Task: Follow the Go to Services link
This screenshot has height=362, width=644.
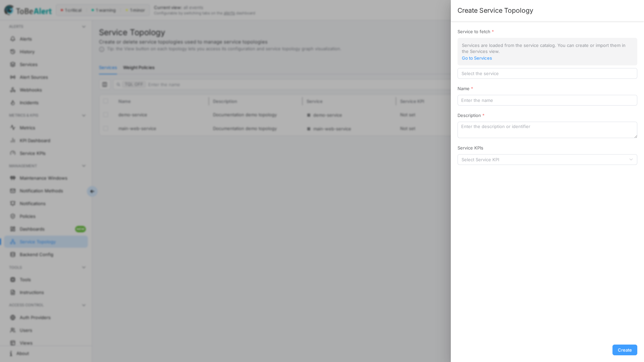Action: pos(477,58)
